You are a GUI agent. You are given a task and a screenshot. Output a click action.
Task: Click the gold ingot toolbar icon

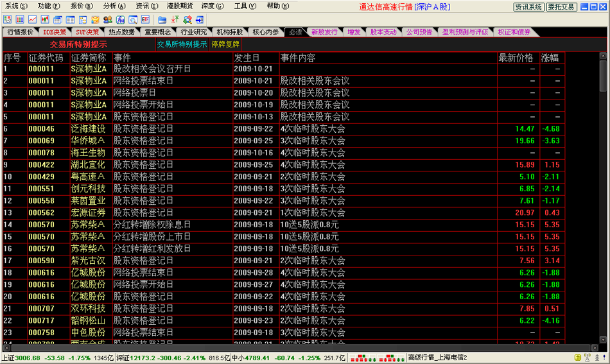(95, 19)
